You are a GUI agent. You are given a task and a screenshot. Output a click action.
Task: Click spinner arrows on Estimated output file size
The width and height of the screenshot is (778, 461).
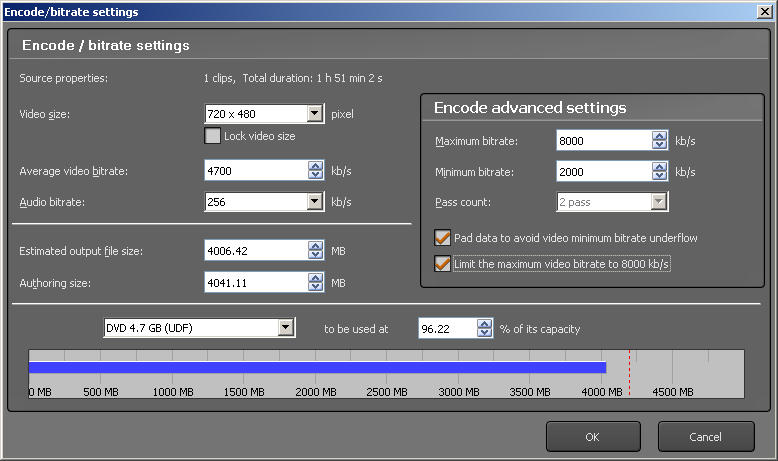pyautogui.click(x=316, y=251)
